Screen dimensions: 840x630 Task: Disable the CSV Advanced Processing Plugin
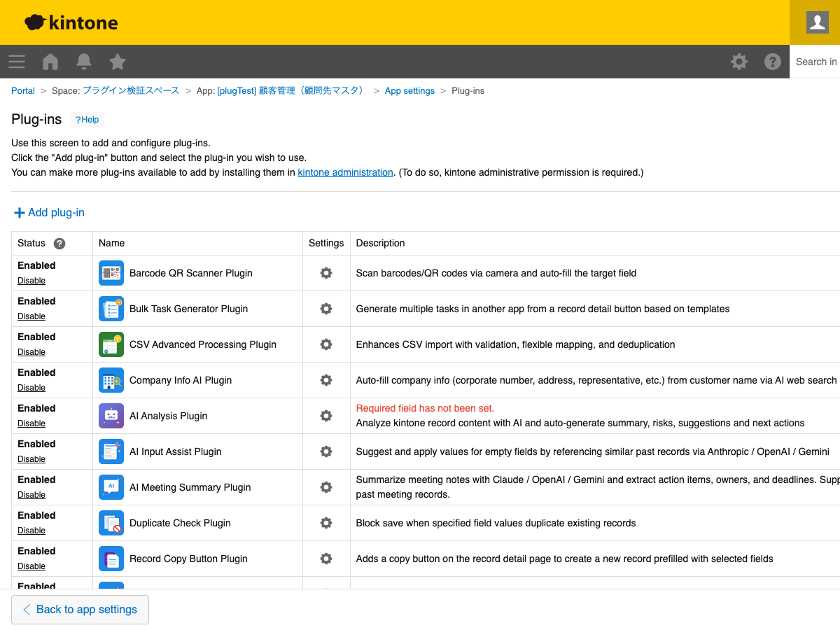coord(31,352)
